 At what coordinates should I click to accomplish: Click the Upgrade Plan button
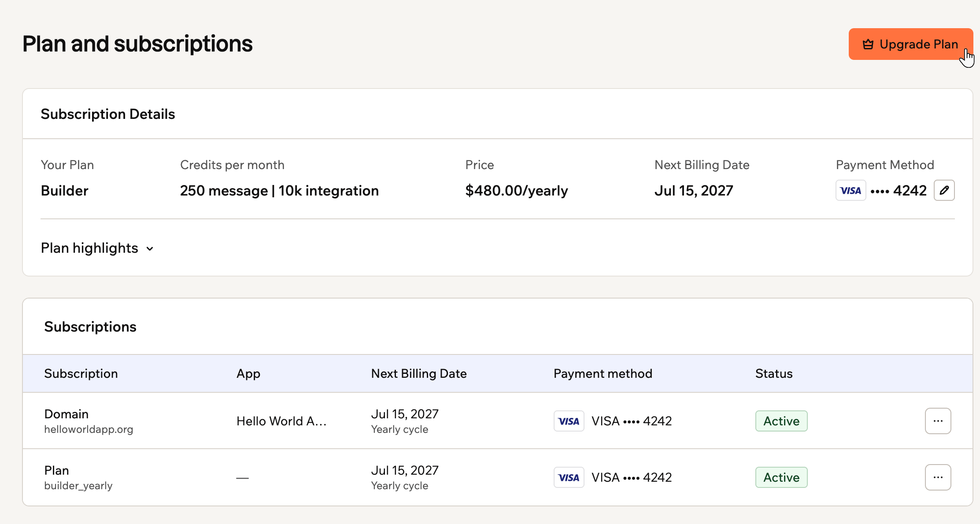910,44
